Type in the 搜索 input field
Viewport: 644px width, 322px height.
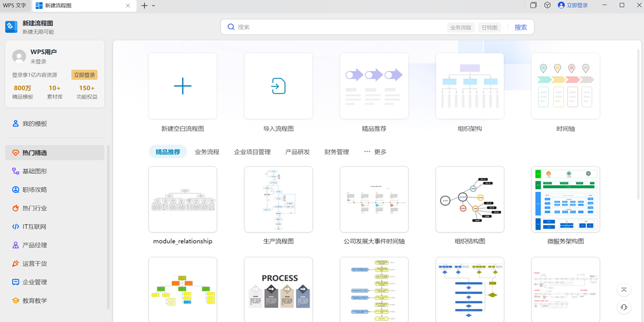pos(338,27)
